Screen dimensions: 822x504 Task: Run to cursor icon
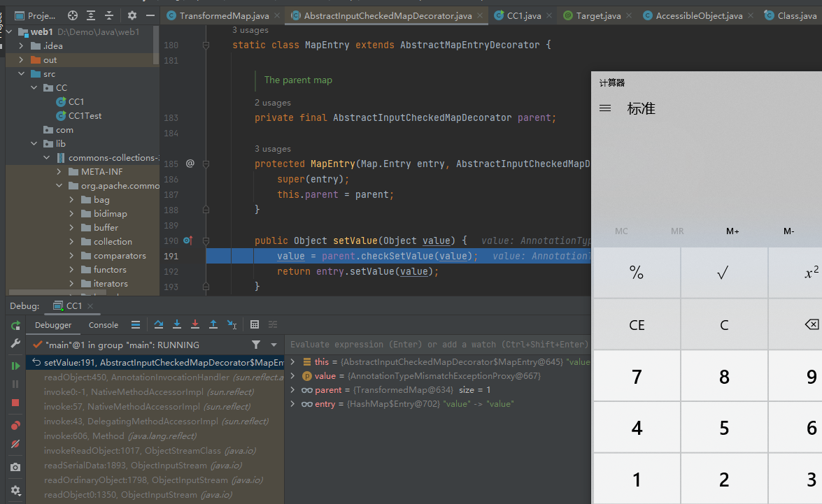click(x=232, y=325)
